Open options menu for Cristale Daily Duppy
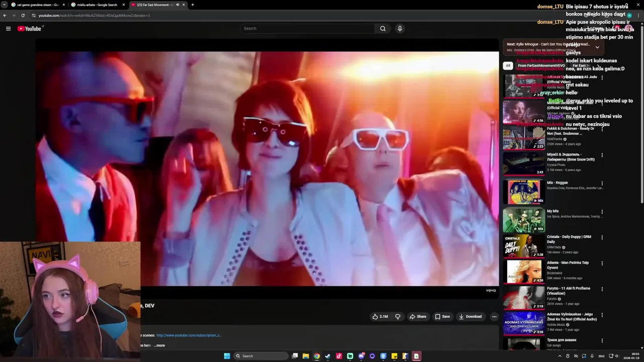Viewport: 644px width, 362px height. pos(602,237)
